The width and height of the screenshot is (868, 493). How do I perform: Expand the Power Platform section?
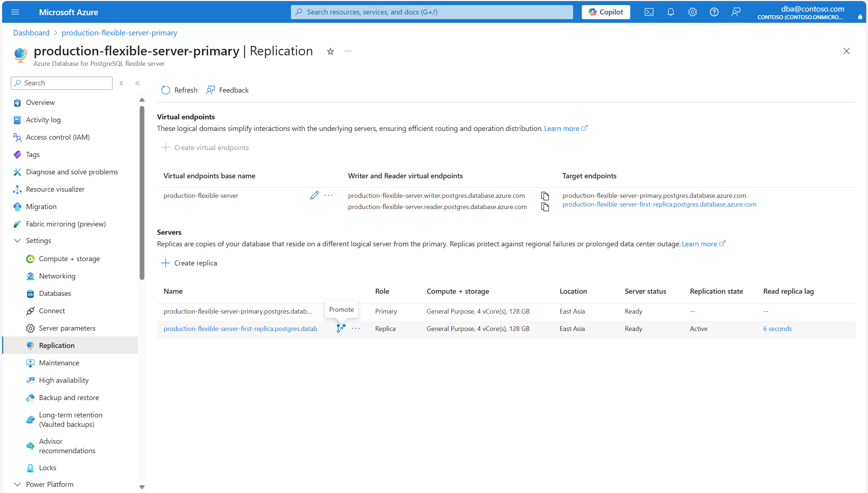17,484
